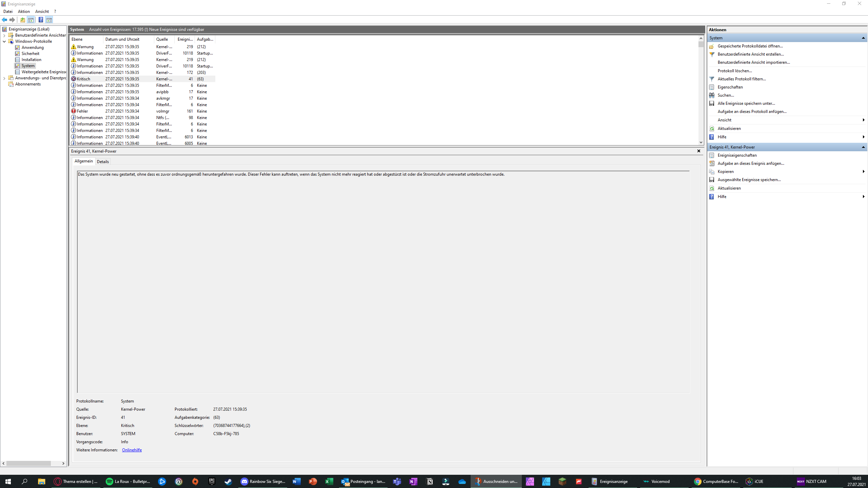Click Protokoll löschen action
Screen dimensions: 868x488
pyautogui.click(x=734, y=71)
